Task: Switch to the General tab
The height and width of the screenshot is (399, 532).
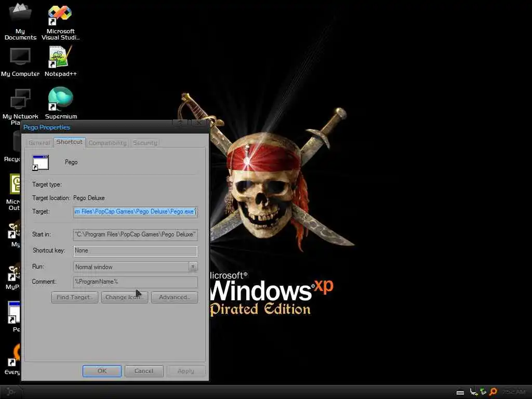Action: pyautogui.click(x=39, y=143)
